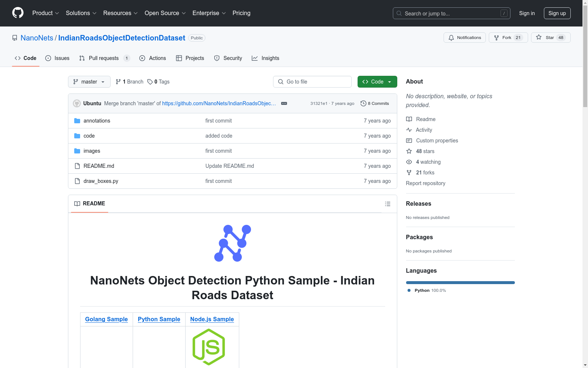Click the star icon beside 48 stars
Screen dimensions: 588x368
pyautogui.click(x=409, y=151)
